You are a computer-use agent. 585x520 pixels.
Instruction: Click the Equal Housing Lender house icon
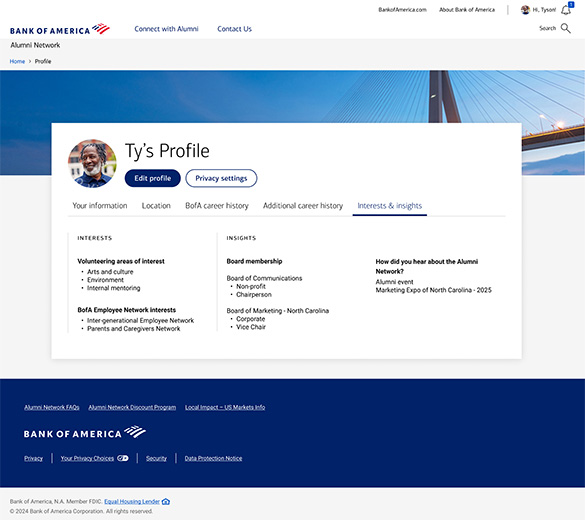(166, 501)
